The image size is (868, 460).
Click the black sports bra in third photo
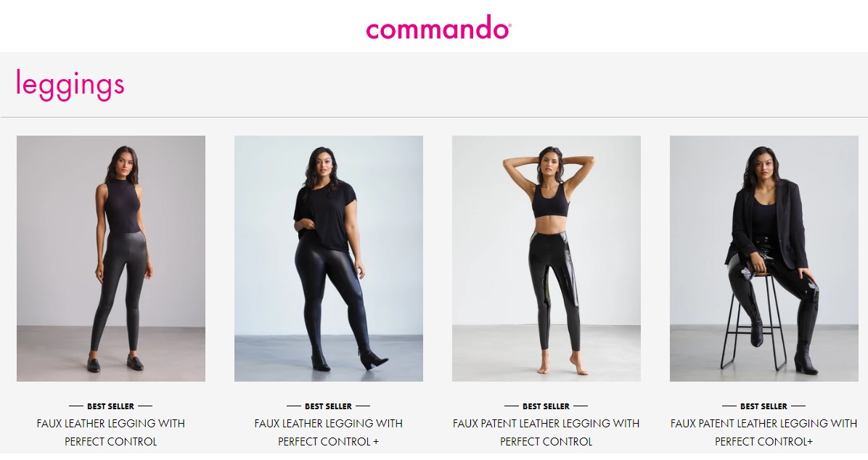(x=551, y=201)
